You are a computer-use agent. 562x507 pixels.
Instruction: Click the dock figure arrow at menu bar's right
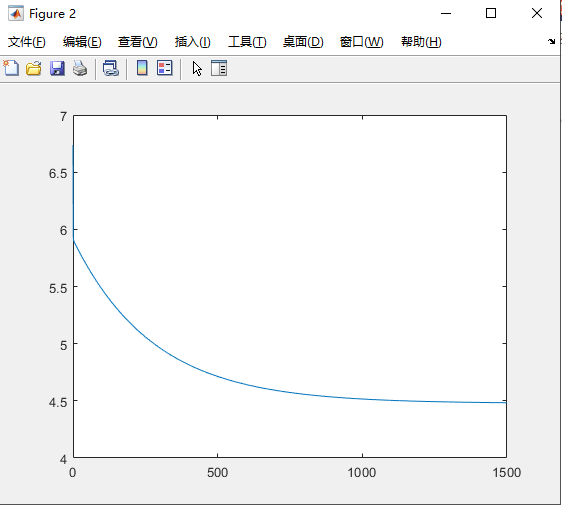551,42
